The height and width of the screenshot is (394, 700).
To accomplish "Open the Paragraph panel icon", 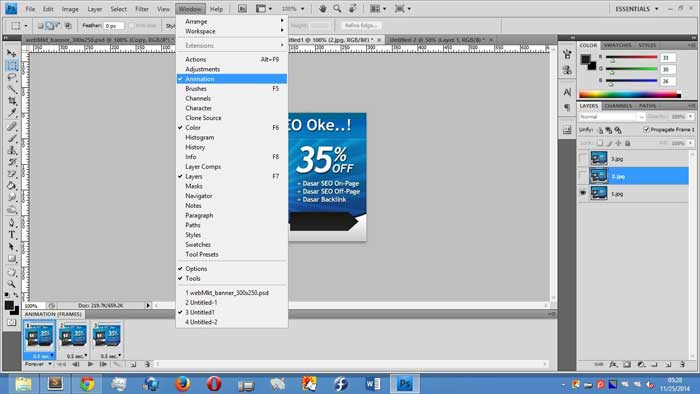I will 567,108.
